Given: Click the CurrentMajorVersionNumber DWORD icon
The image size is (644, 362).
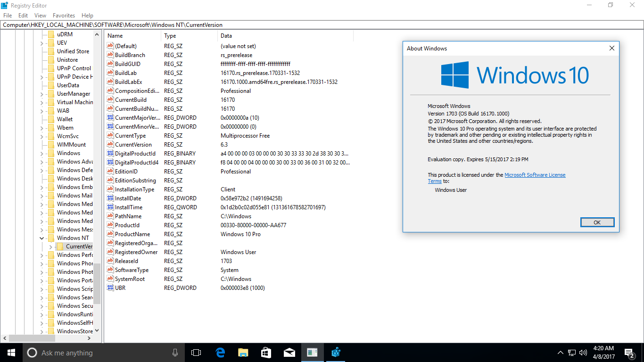Looking at the screenshot, I should click(110, 118).
